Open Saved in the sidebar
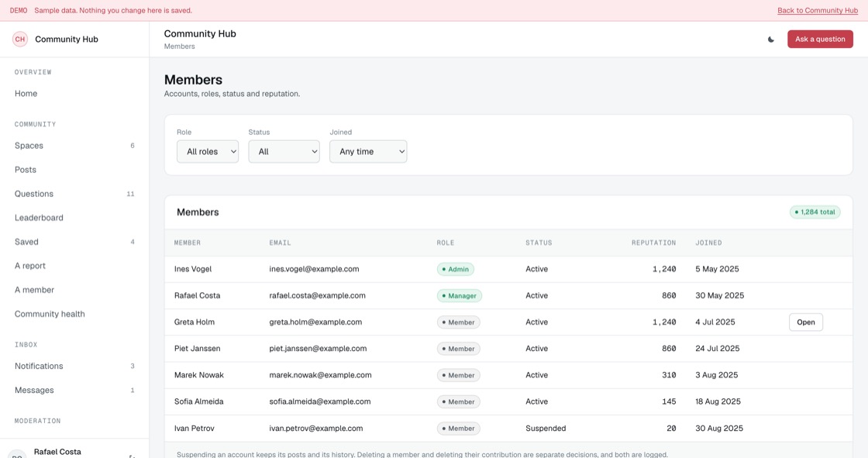Image resolution: width=868 pixels, height=458 pixels. click(x=74, y=242)
